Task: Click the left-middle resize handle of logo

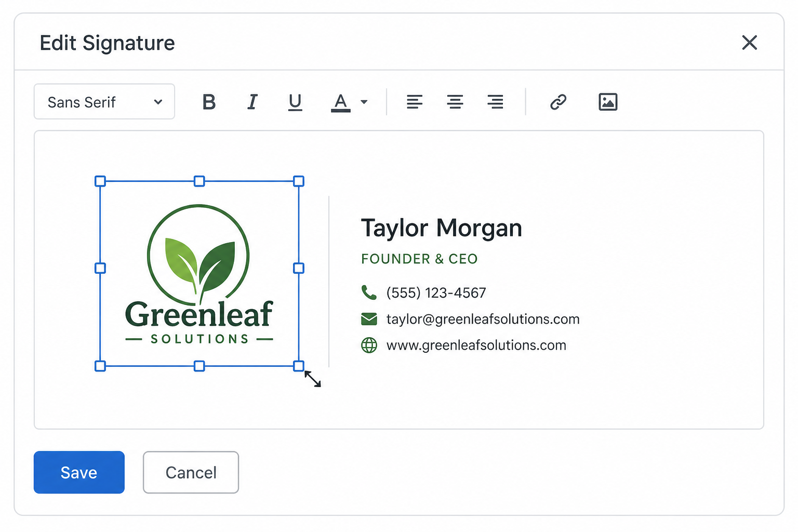Action: (x=100, y=268)
